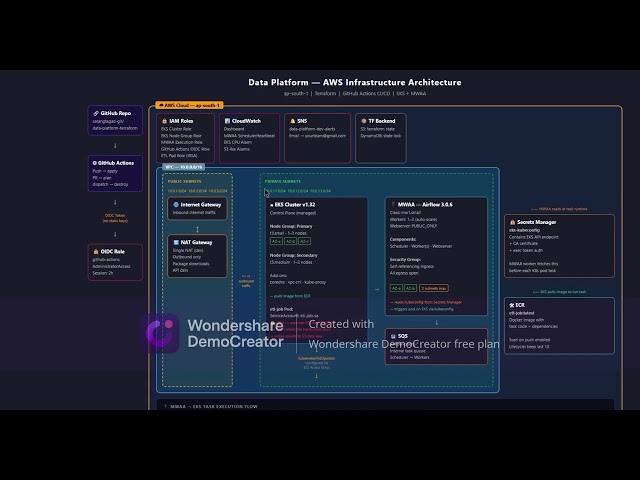Click the icon beside ECR title

point(512,305)
